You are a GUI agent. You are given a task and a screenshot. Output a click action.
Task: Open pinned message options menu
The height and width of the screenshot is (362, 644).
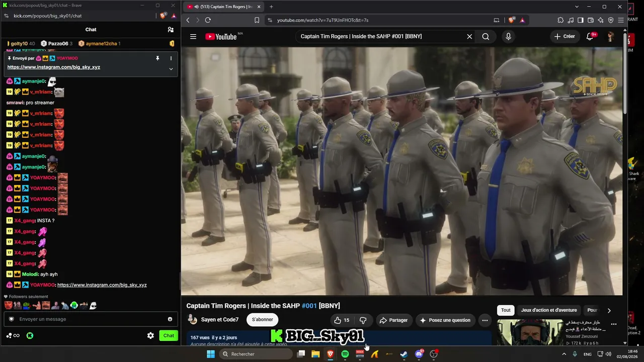[171, 58]
